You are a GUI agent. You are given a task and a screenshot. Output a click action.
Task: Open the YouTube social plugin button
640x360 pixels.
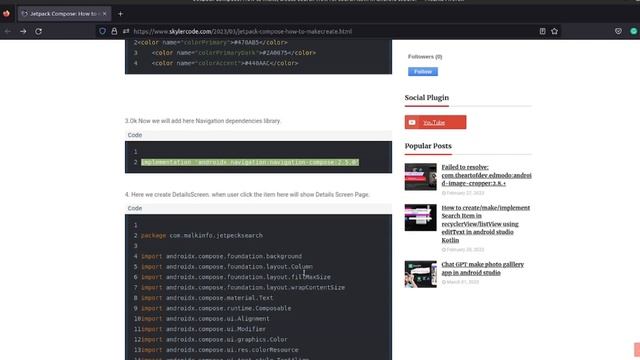pyautogui.click(x=436, y=122)
